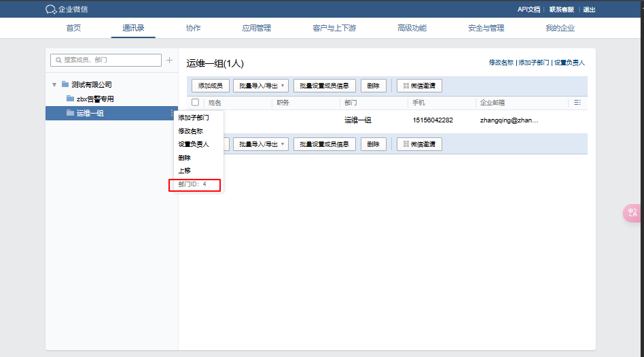Screen dimensions: 644x357
Task: Open the bottom 批量导入/导出 dropdown
Action: pos(261,144)
